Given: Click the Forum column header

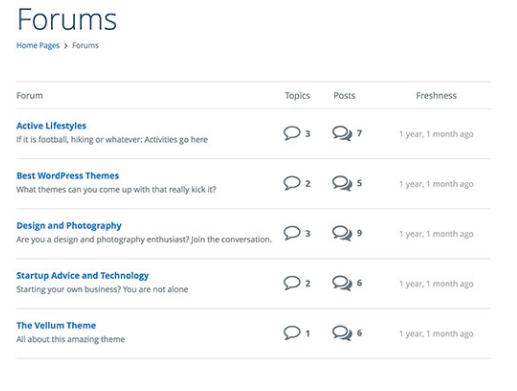Looking at the screenshot, I should pos(30,96).
